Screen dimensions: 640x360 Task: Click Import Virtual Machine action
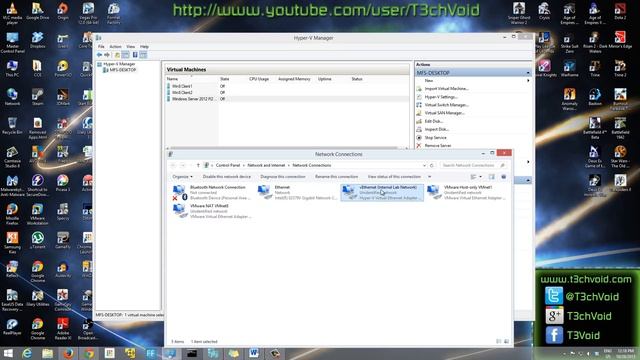[x=446, y=89]
